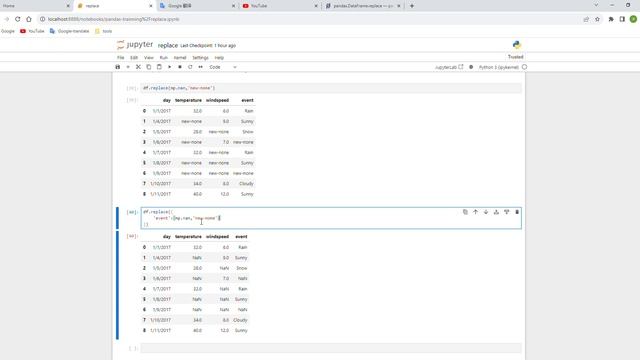Insert a cell above the active cell
This screenshot has width=640, height=360.
(496, 212)
